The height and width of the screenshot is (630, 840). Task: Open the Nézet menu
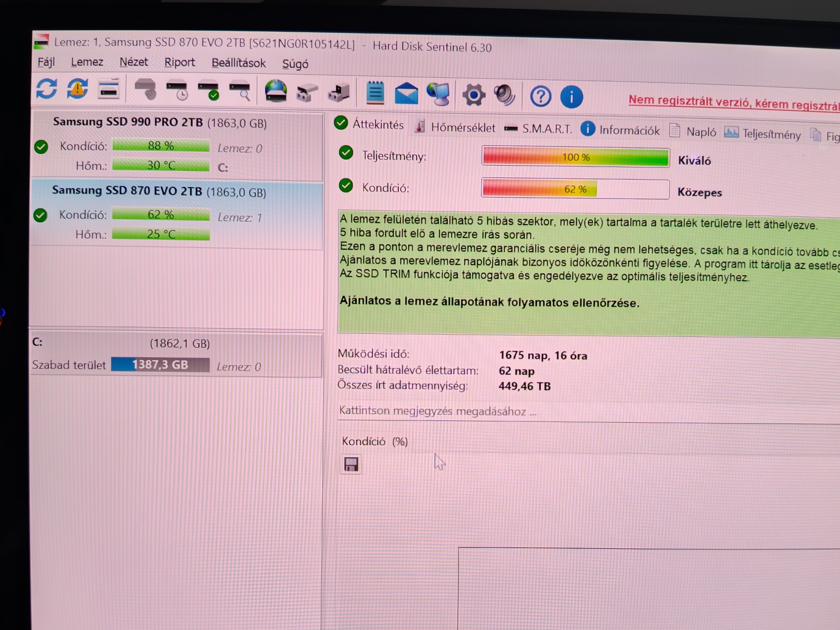[134, 62]
